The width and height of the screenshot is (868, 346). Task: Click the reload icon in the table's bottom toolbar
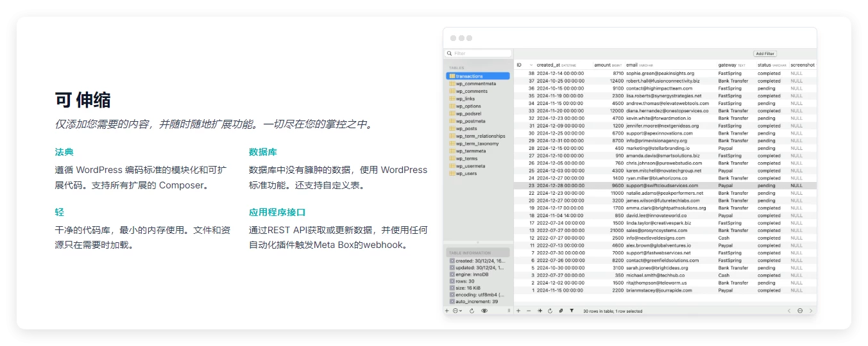(550, 311)
